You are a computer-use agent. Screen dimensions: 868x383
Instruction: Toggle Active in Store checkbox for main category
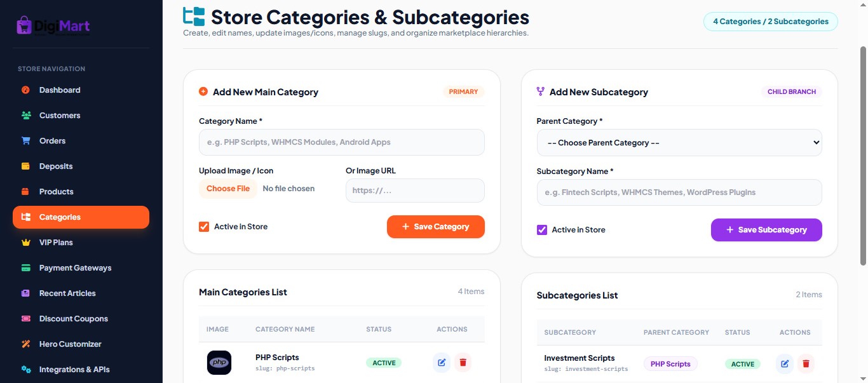[204, 227]
